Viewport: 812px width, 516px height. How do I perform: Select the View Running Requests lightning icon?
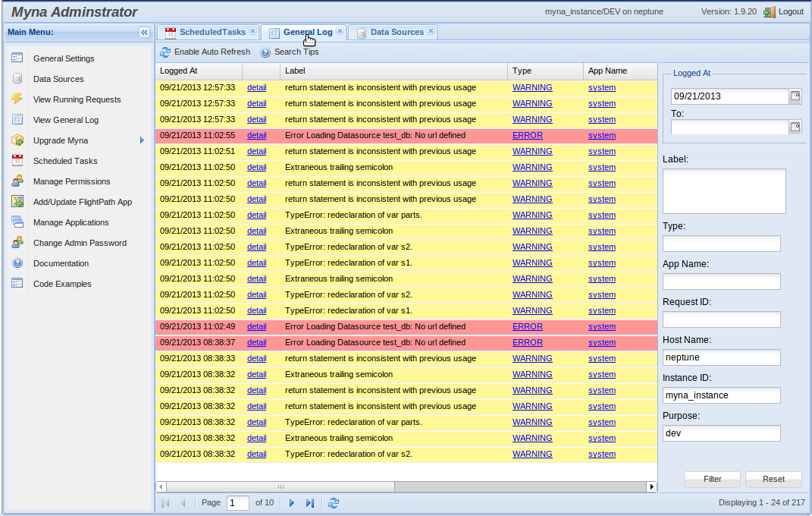point(17,99)
